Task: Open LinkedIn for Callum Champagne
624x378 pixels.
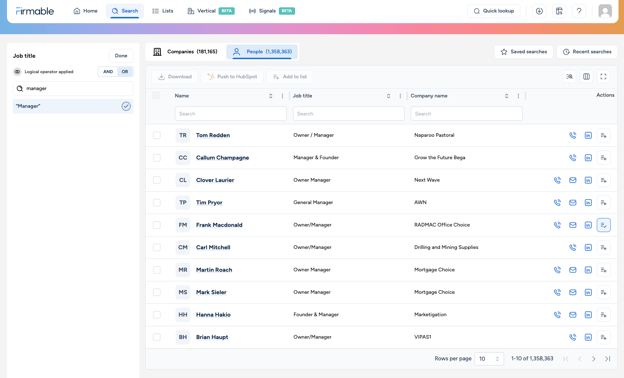Action: coord(588,158)
